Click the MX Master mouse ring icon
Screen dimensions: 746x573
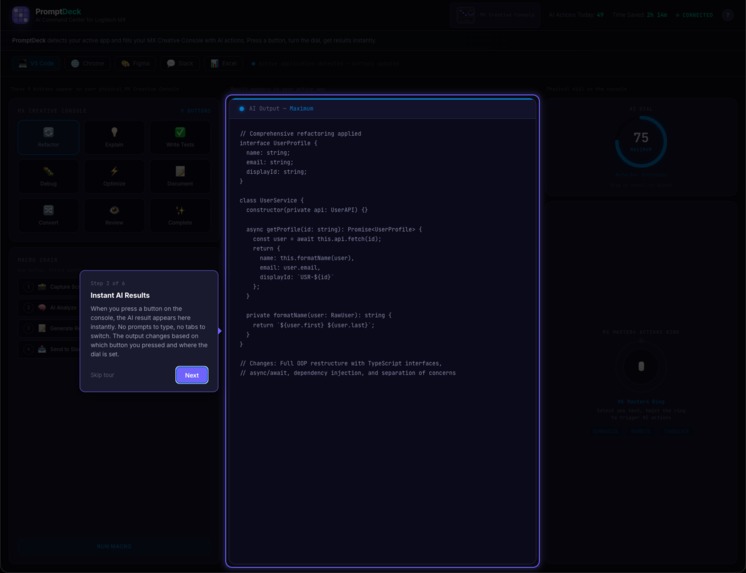(x=641, y=366)
